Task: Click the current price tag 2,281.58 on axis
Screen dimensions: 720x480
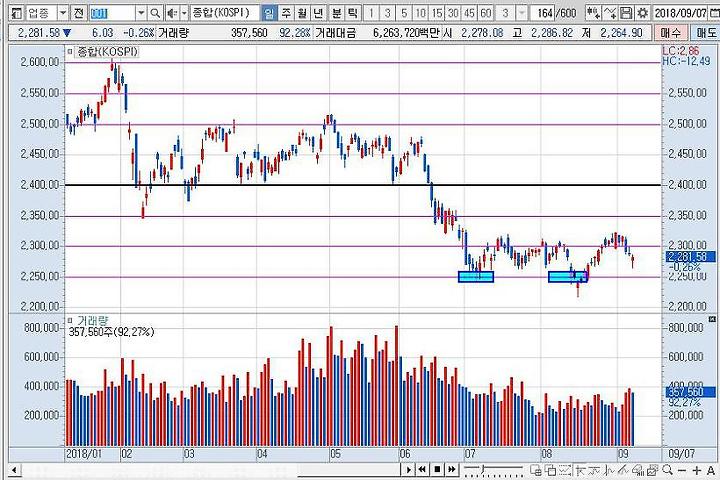Action: click(690, 257)
